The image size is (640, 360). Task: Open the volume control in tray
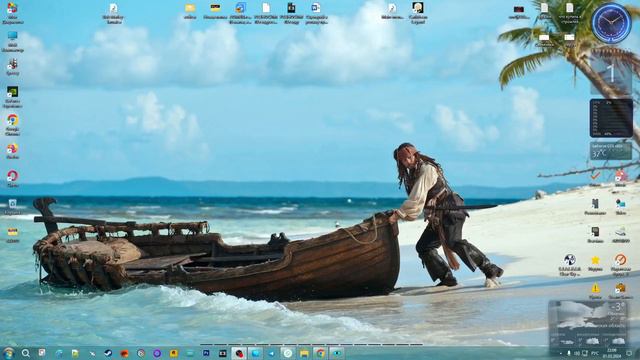[577, 353]
